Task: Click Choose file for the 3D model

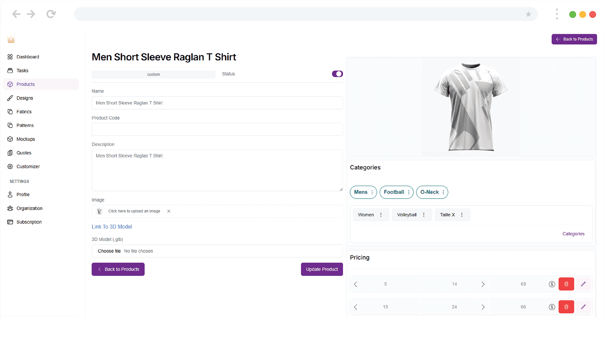Action: click(x=109, y=251)
